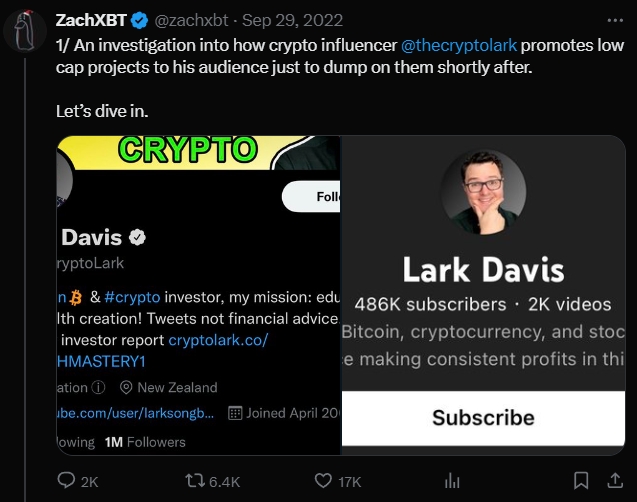Open the left Twitter profile screenshot image

click(199, 295)
